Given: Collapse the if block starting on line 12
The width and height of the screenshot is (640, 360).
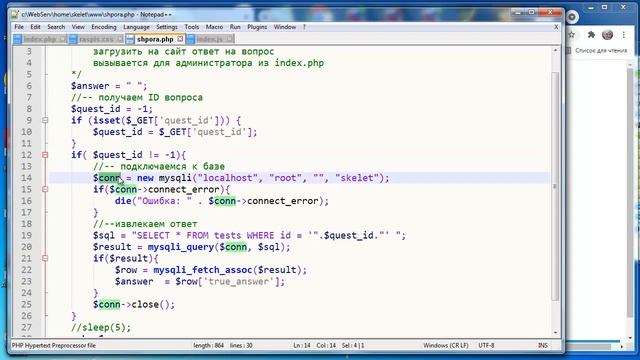Looking at the screenshot, I should [45, 155].
